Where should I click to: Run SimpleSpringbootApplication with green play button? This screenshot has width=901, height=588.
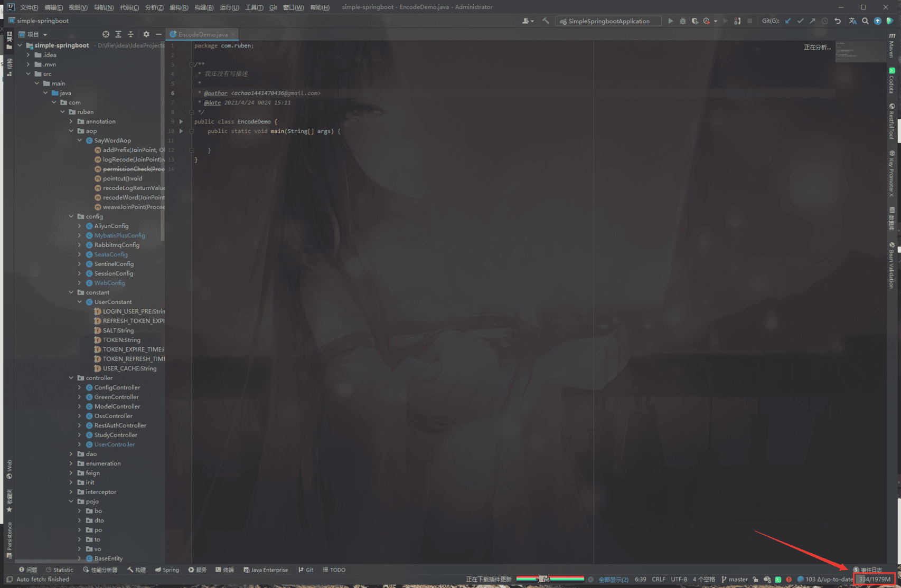pos(670,21)
